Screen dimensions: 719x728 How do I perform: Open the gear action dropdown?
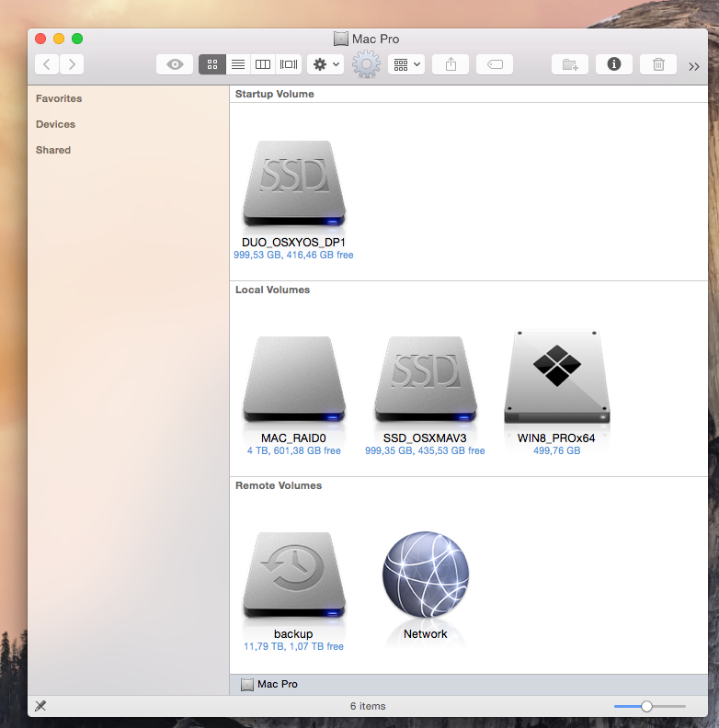(x=325, y=64)
